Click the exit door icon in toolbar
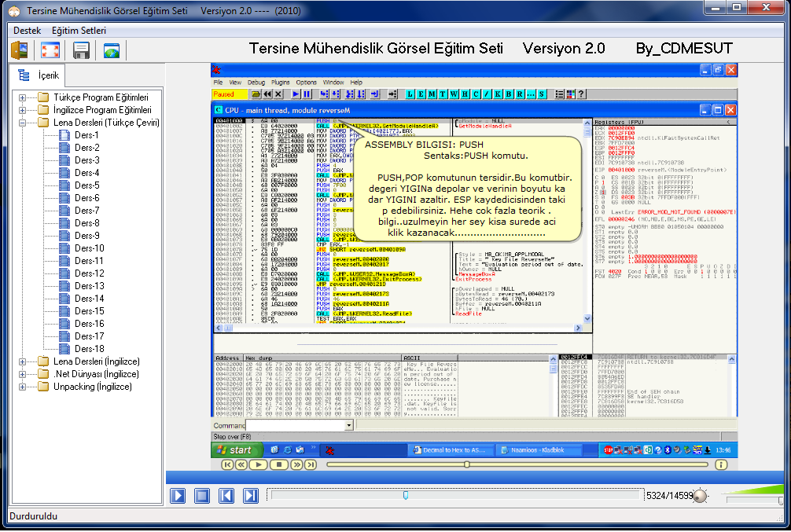791x532 pixels. coord(20,51)
